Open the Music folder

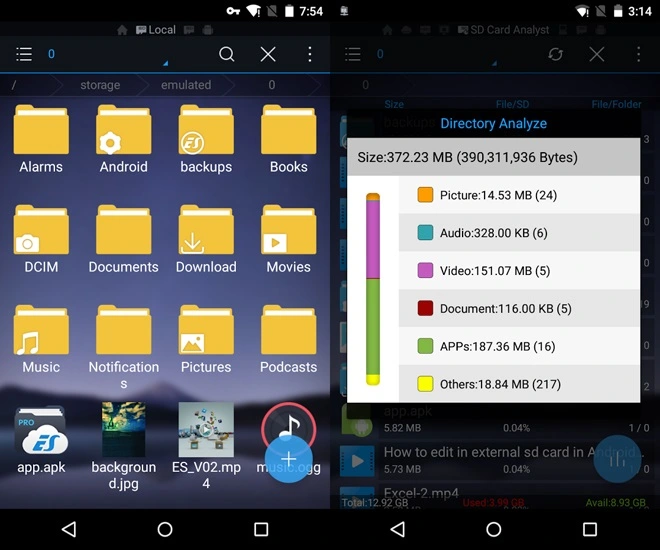pos(41,339)
